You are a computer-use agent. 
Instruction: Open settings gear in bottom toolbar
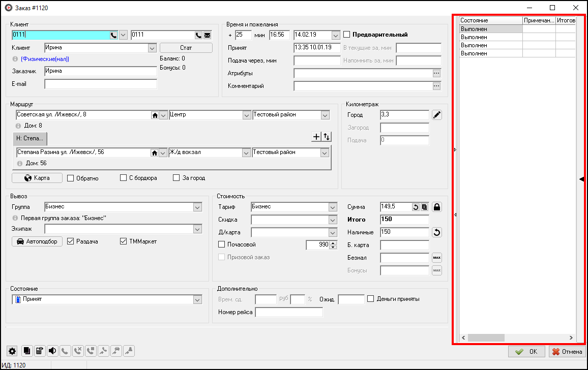[13, 351]
